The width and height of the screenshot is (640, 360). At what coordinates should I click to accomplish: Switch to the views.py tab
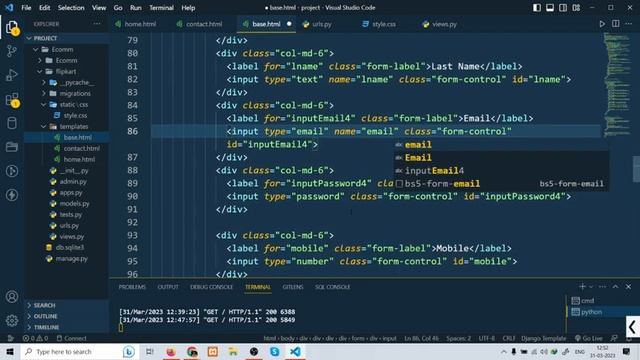tap(444, 24)
